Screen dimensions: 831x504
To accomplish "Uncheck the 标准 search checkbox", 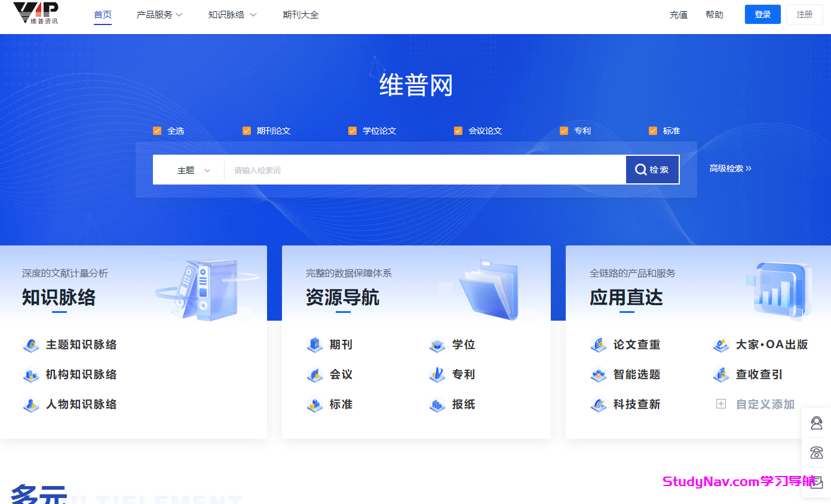I will (x=653, y=131).
